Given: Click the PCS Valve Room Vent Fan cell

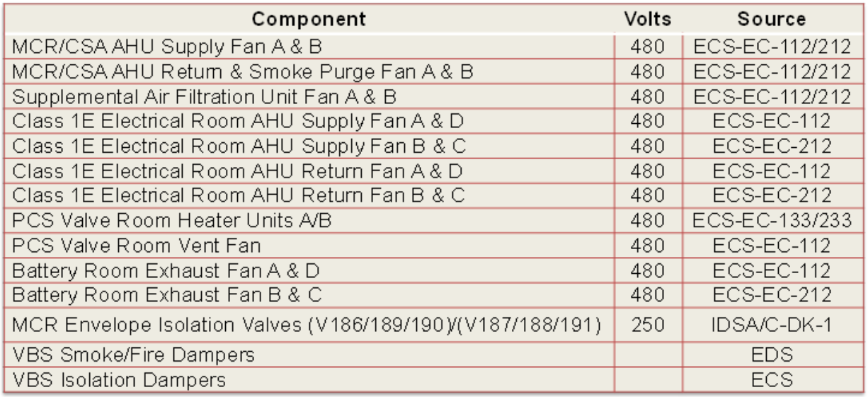Looking at the screenshot, I should click(309, 245).
